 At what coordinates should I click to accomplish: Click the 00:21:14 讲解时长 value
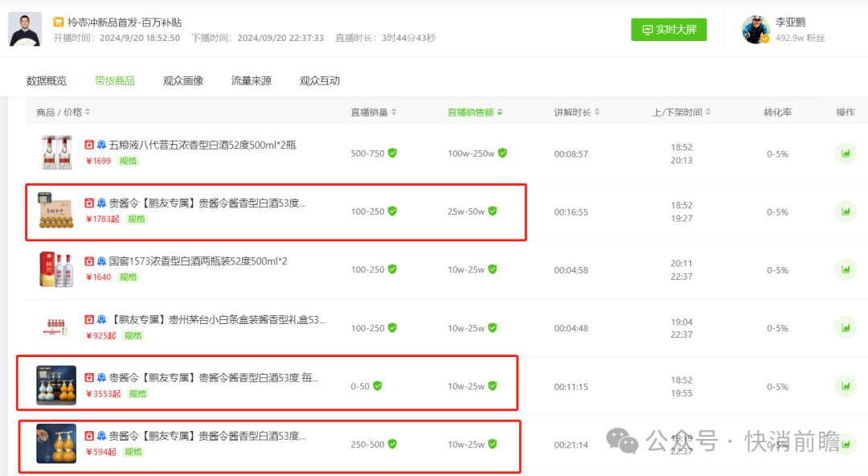tap(571, 445)
